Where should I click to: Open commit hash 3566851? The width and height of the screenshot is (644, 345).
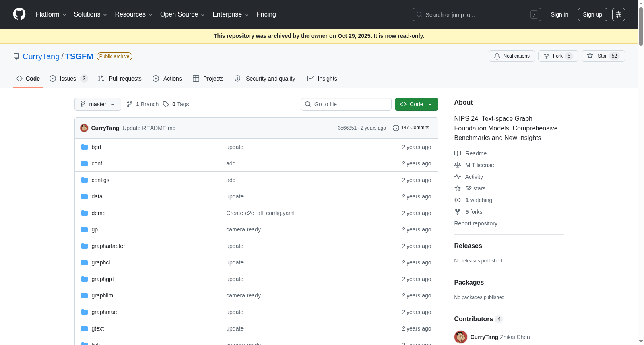(x=347, y=128)
